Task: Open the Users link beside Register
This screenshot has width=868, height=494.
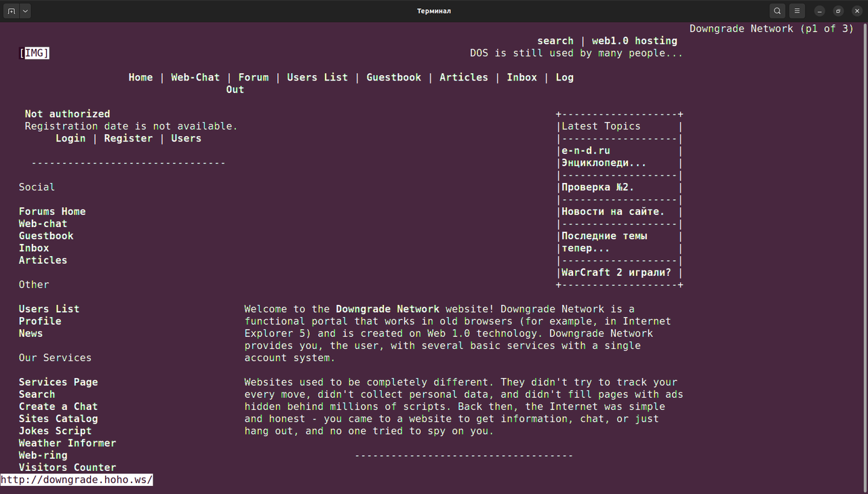Action: [186, 138]
